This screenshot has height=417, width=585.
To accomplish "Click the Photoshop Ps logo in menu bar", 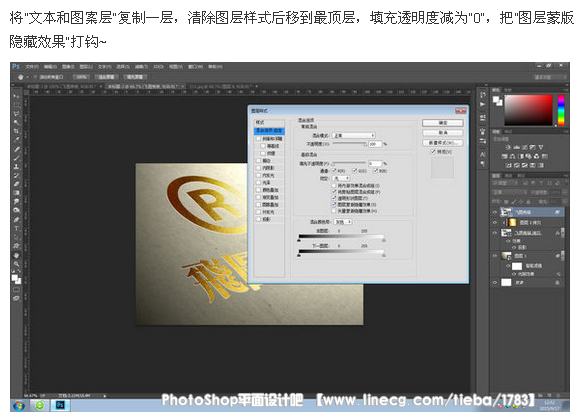I will point(16,66).
